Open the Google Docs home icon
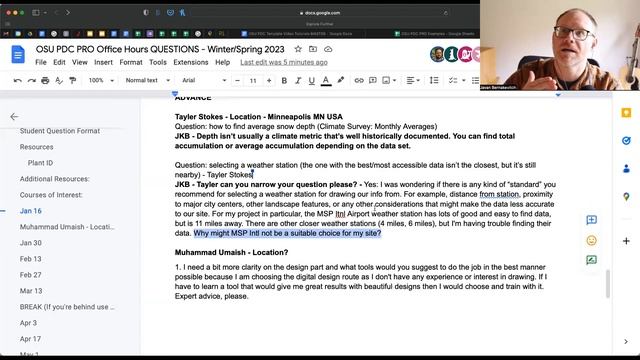The image size is (640, 360). click(x=18, y=55)
